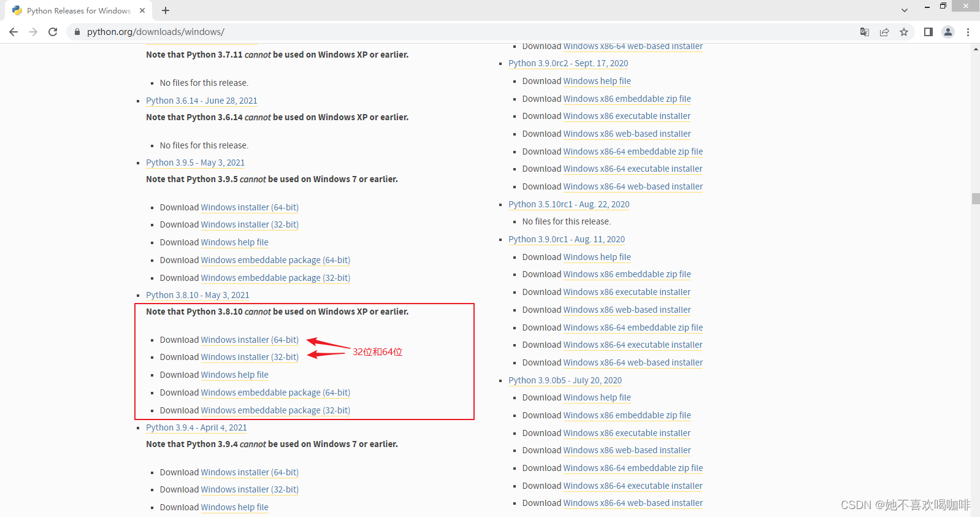Go back to the previous page

(13, 32)
